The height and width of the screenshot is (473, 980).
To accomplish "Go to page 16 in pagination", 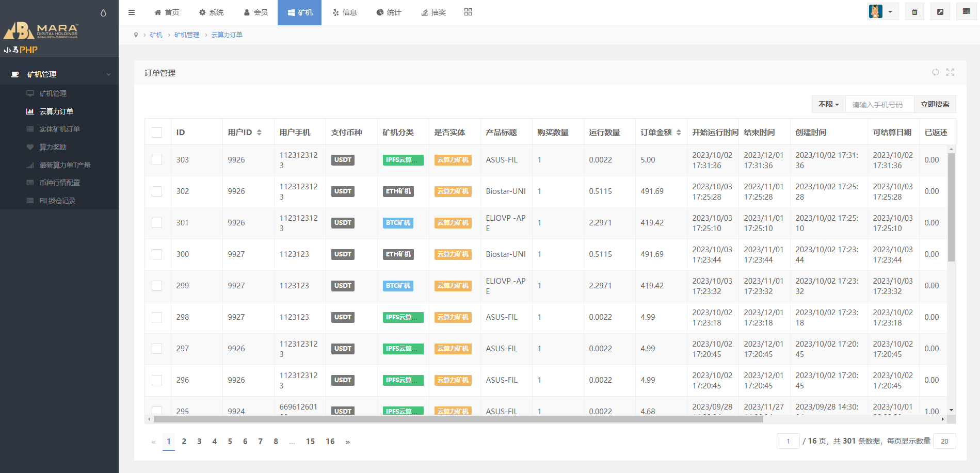I will pos(330,442).
